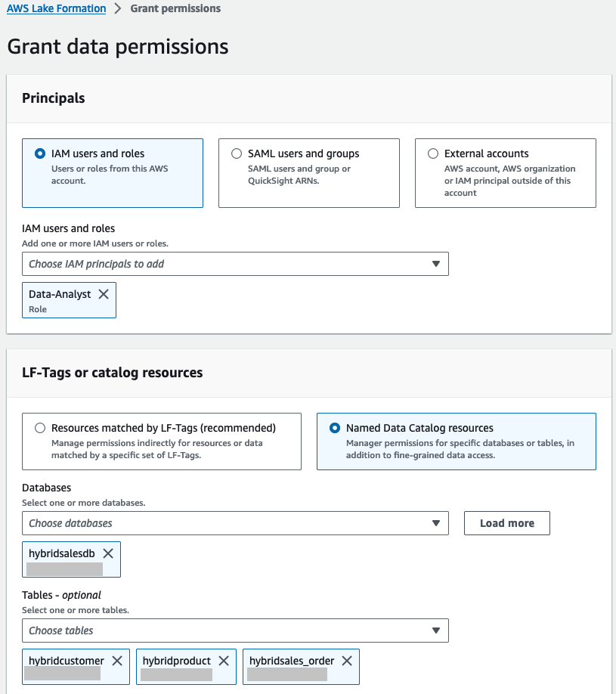Remove hybridsalesdb database chip
This screenshot has height=694, width=616.
[108, 553]
